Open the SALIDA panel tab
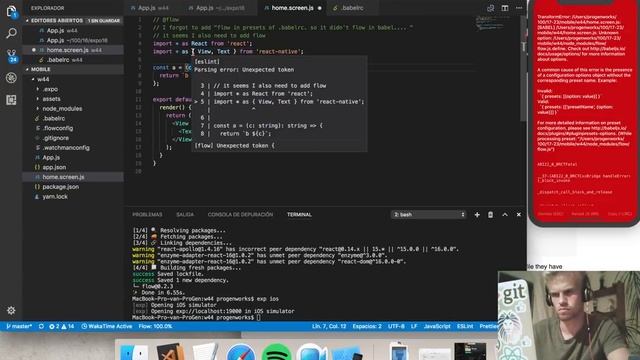 click(x=185, y=215)
